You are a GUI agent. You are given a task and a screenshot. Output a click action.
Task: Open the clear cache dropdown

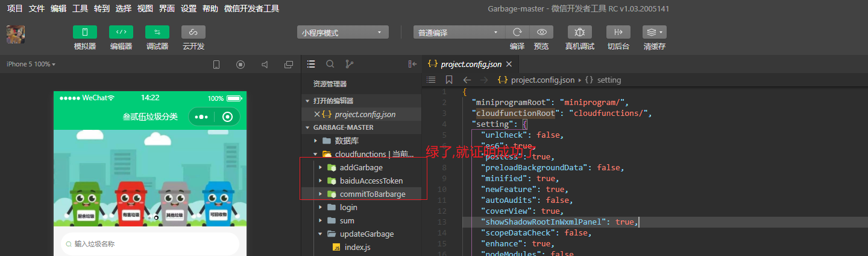[x=654, y=33]
